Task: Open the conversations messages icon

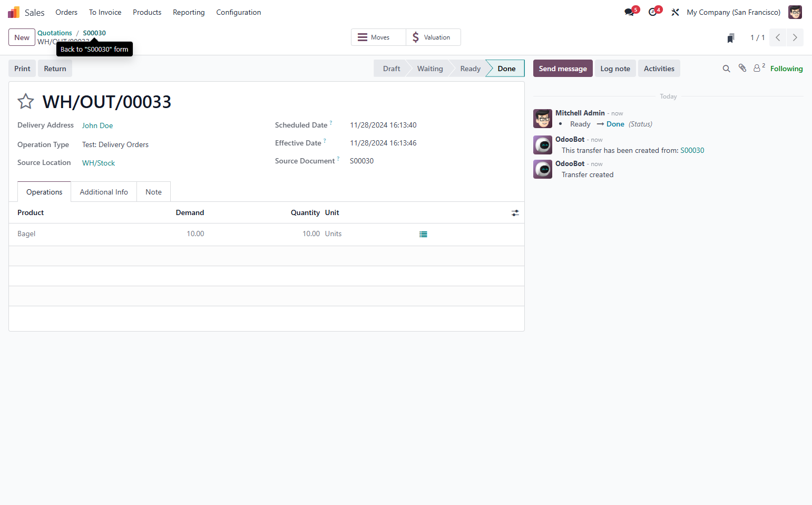Action: click(629, 12)
